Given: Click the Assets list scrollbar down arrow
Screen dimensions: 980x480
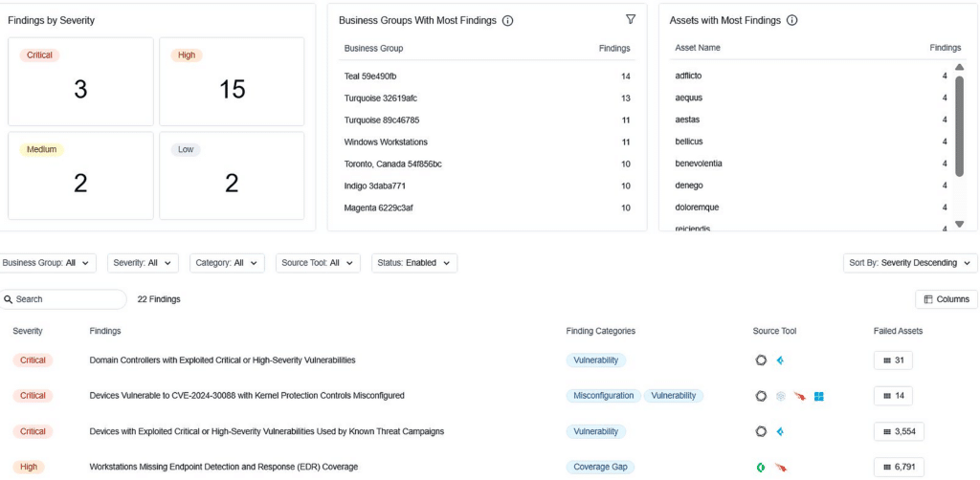Looking at the screenshot, I should tap(960, 224).
